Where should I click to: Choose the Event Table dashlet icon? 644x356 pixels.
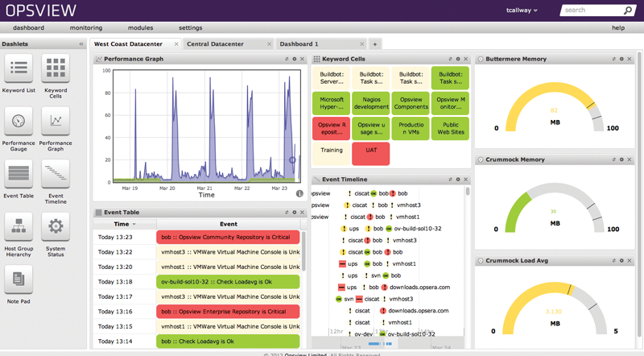coord(19,174)
